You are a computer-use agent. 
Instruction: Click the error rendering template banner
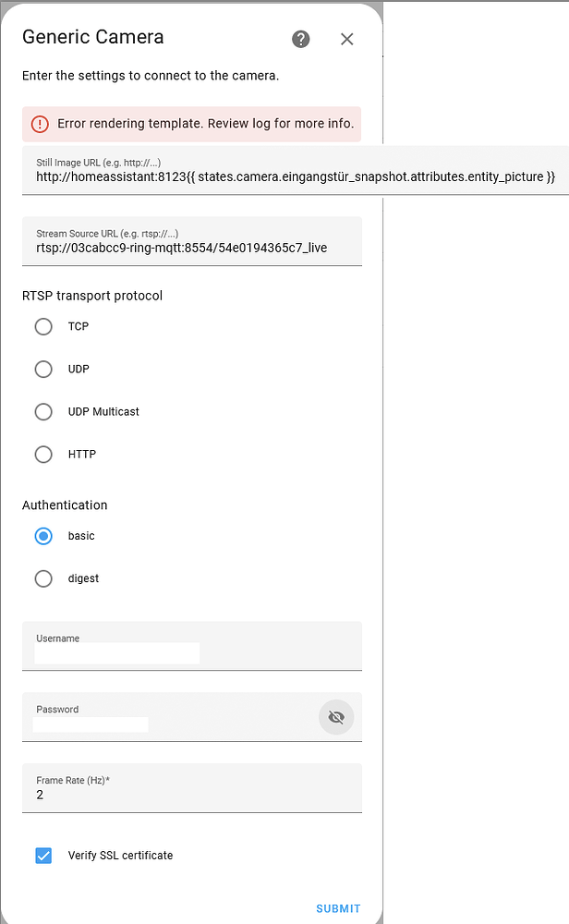point(191,123)
